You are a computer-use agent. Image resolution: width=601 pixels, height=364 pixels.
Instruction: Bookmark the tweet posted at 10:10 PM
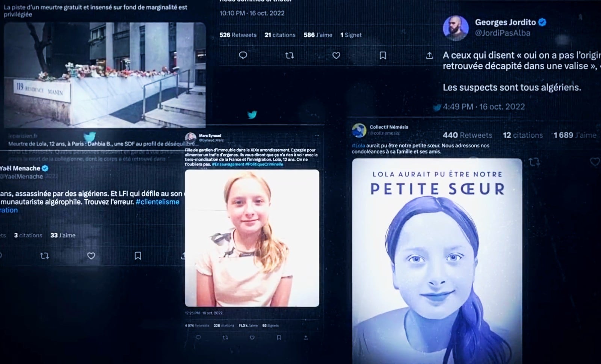(x=383, y=56)
